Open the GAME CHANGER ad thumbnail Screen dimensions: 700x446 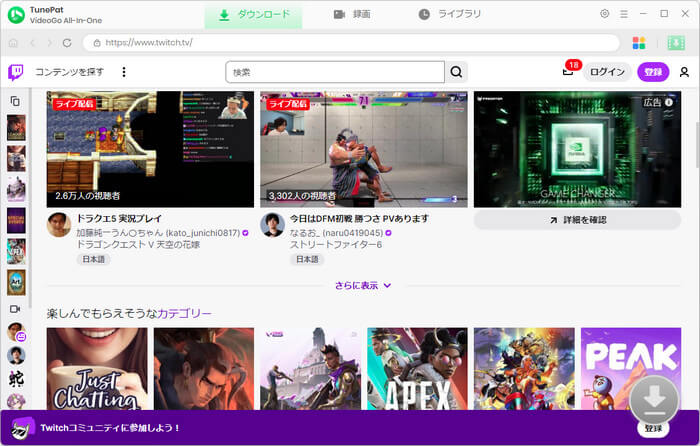577,149
